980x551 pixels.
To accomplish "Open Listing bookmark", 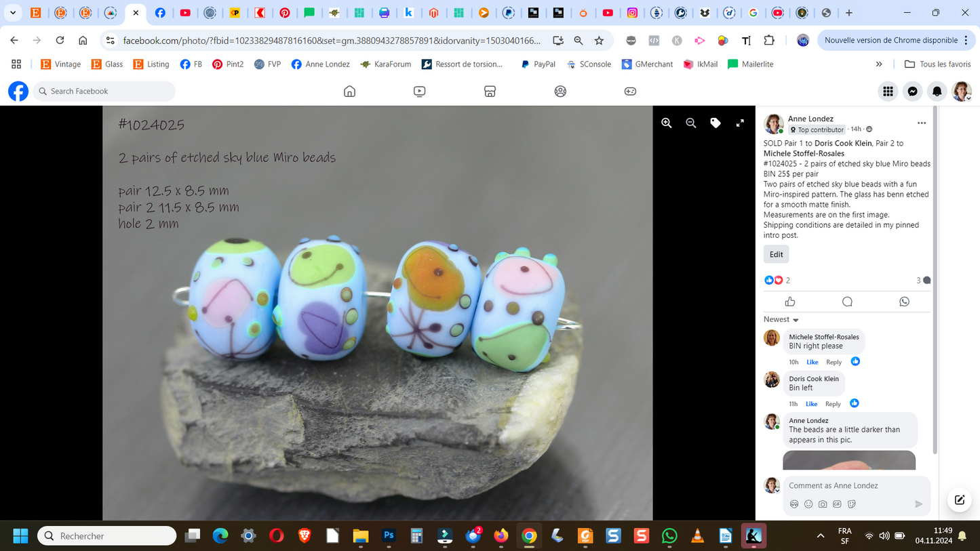I will (x=151, y=64).
